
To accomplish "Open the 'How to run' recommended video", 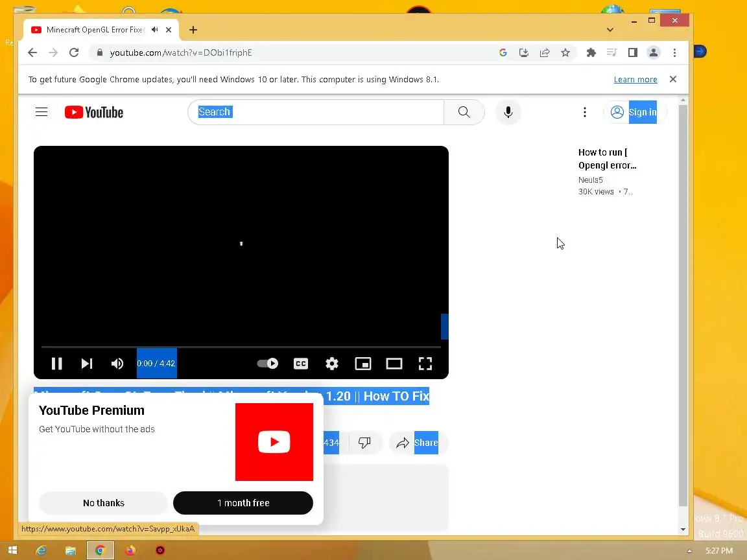I will [608, 159].
